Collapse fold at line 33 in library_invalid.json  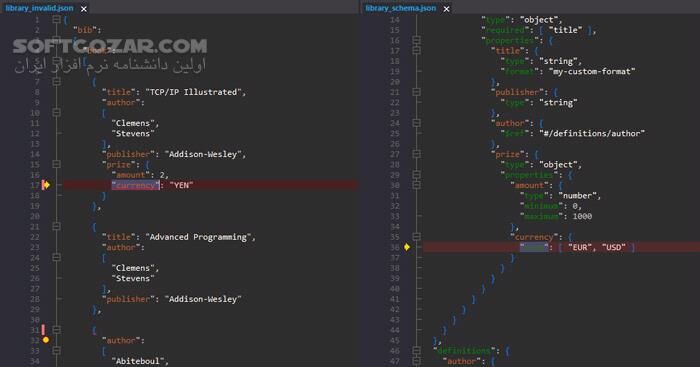pyautogui.click(x=56, y=350)
